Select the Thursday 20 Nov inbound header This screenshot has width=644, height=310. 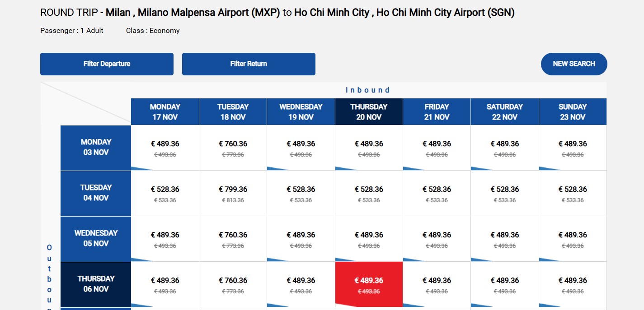[x=369, y=112]
